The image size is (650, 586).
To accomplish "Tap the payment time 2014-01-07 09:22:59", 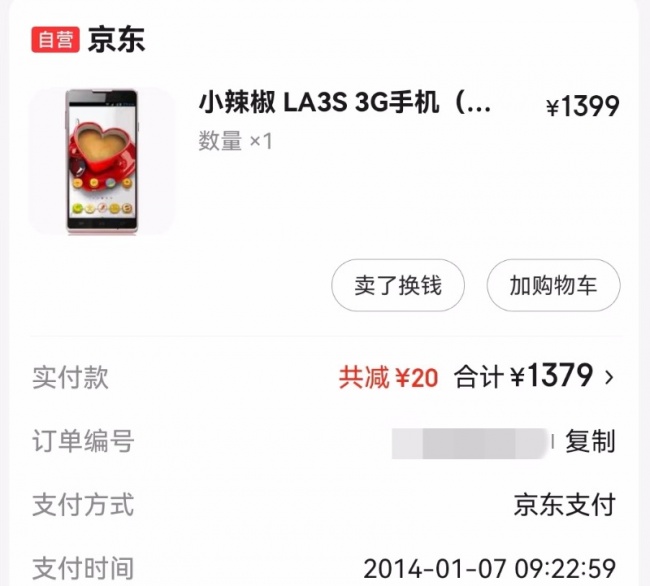I will (x=490, y=569).
